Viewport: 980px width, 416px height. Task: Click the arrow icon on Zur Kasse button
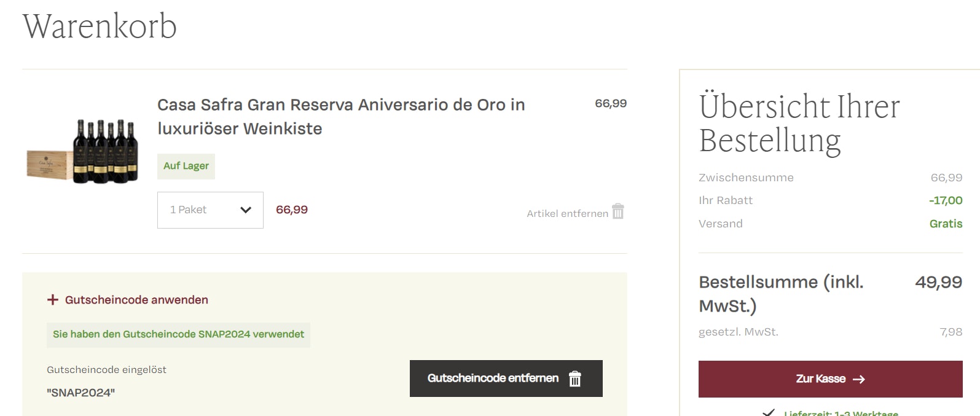859,379
